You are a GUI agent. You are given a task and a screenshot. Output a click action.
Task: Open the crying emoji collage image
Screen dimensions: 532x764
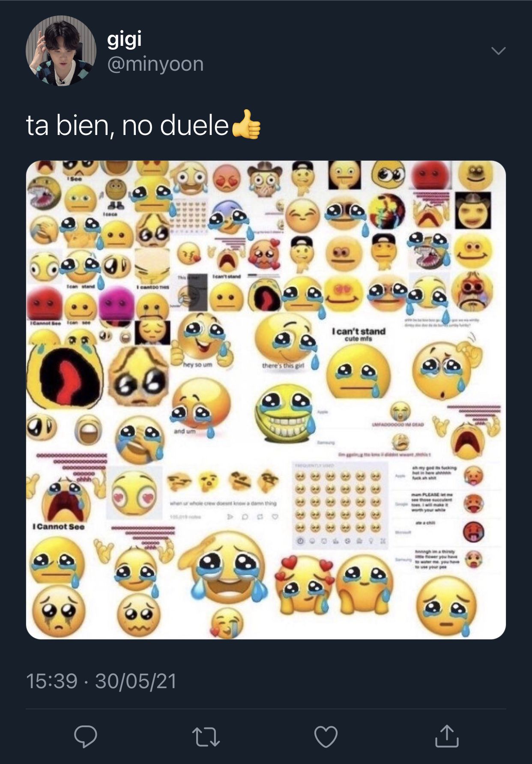[266, 400]
